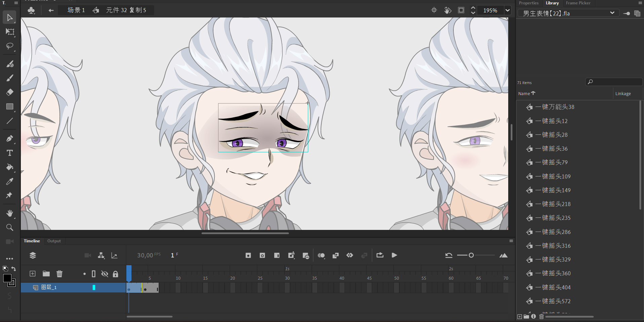Open the stage zoom percentage dropdown
The width and height of the screenshot is (644, 322).
(x=508, y=10)
